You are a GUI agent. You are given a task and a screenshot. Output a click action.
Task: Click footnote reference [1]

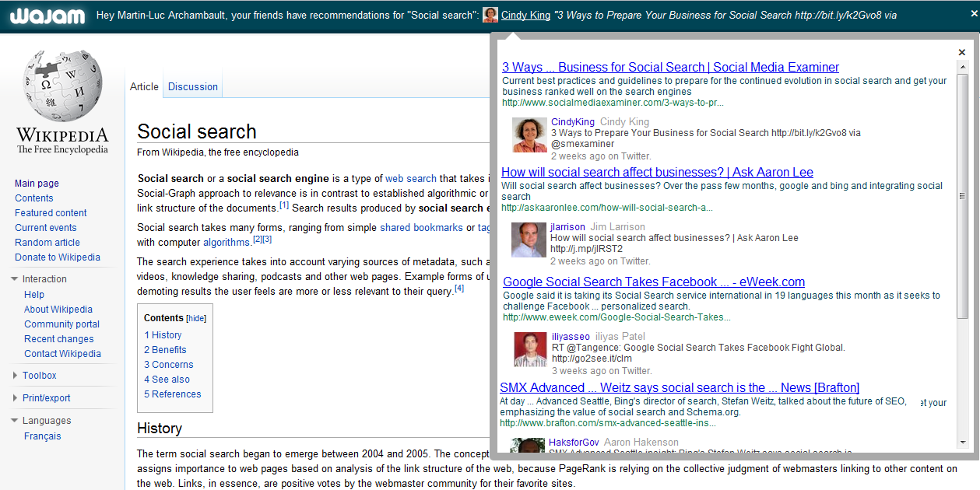(x=284, y=205)
